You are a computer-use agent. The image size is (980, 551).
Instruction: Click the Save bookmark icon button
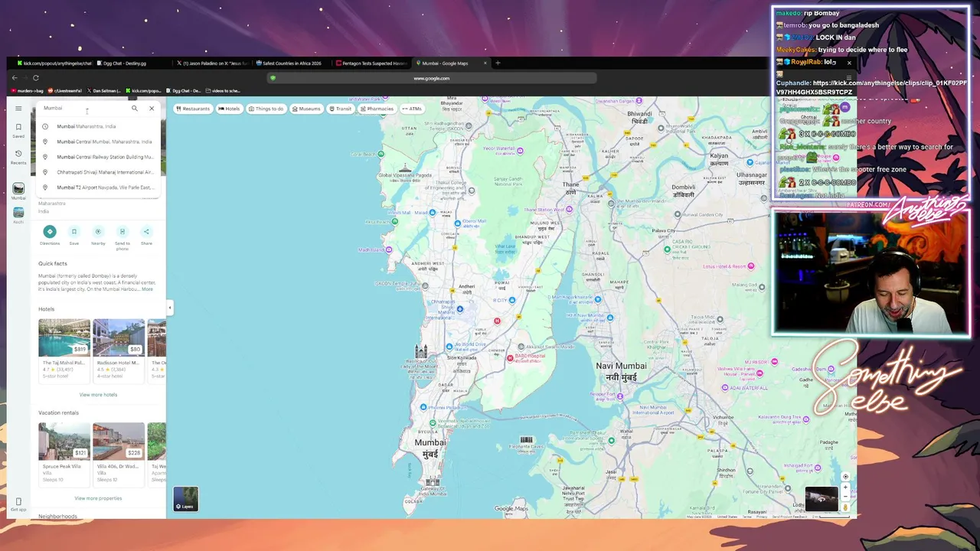click(x=74, y=232)
